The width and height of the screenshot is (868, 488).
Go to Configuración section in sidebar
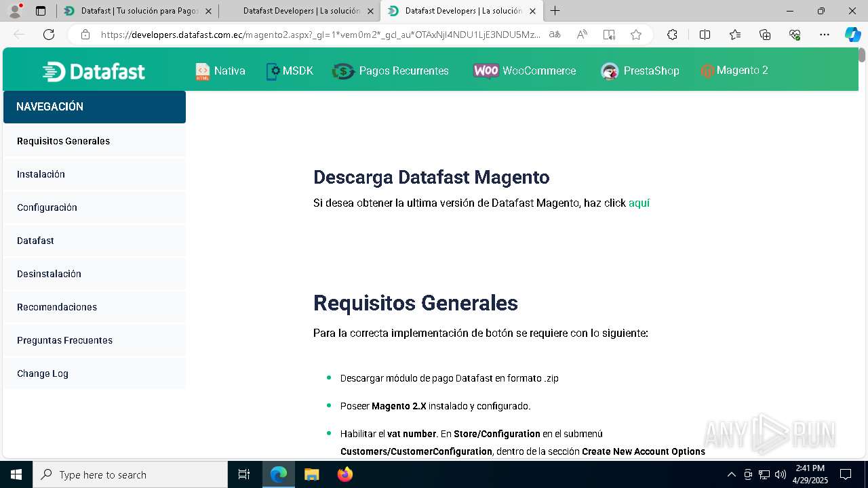tap(94, 207)
